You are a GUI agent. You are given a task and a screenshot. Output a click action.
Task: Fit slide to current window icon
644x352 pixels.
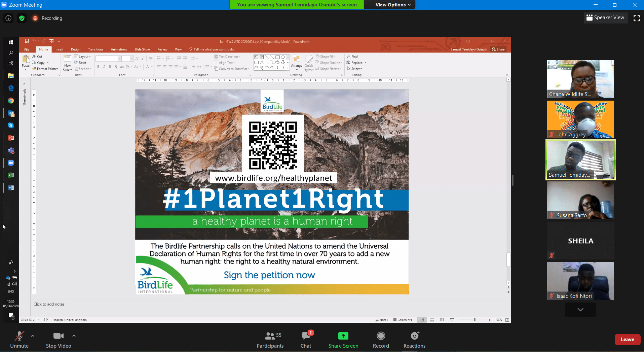[507, 320]
